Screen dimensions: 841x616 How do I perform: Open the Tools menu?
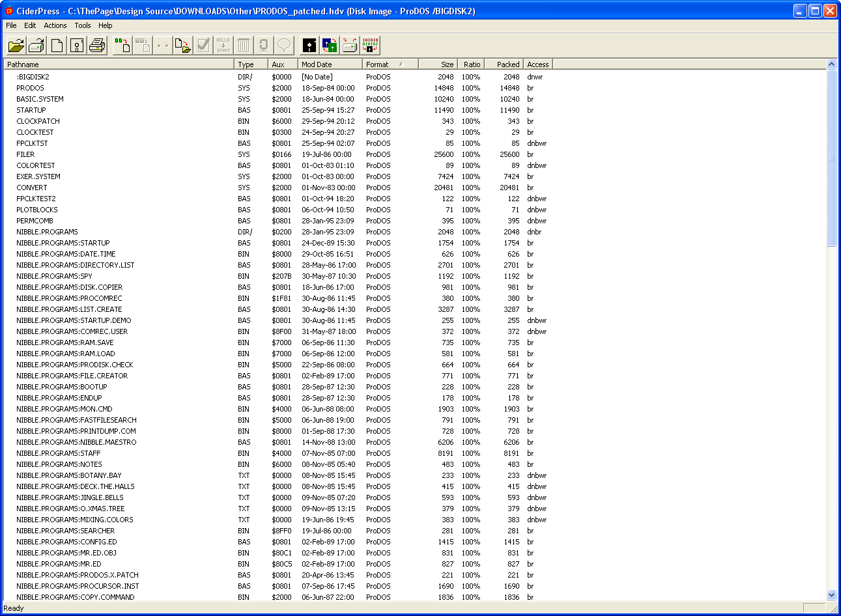[83, 25]
